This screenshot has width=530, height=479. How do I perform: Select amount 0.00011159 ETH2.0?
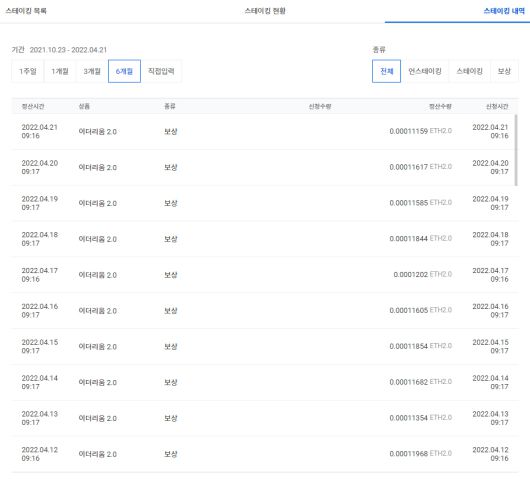coord(420,131)
